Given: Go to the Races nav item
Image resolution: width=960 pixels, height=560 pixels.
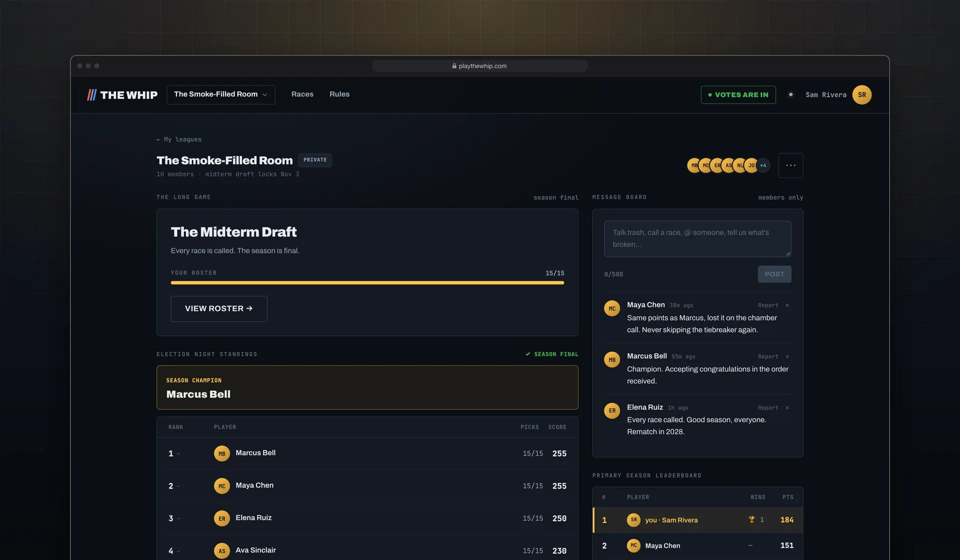Looking at the screenshot, I should tap(302, 94).
